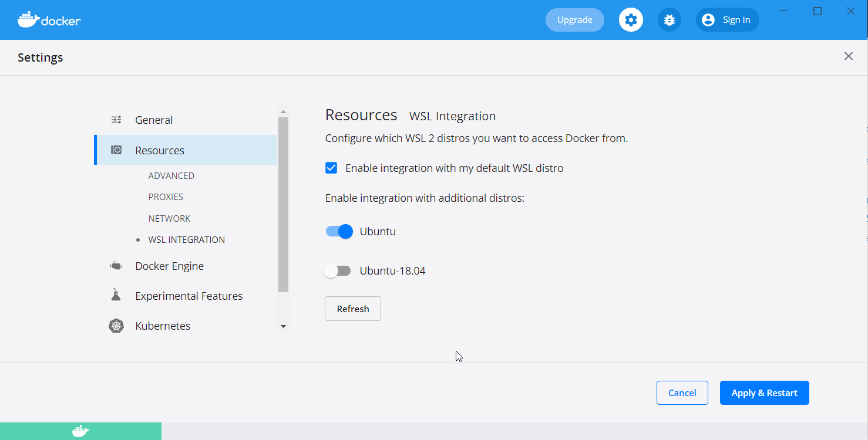Open the PROXIES settings section
This screenshot has height=440, width=868.
(166, 197)
